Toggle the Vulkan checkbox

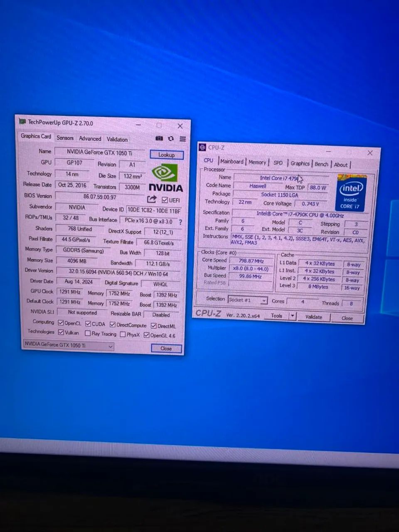pos(61,332)
